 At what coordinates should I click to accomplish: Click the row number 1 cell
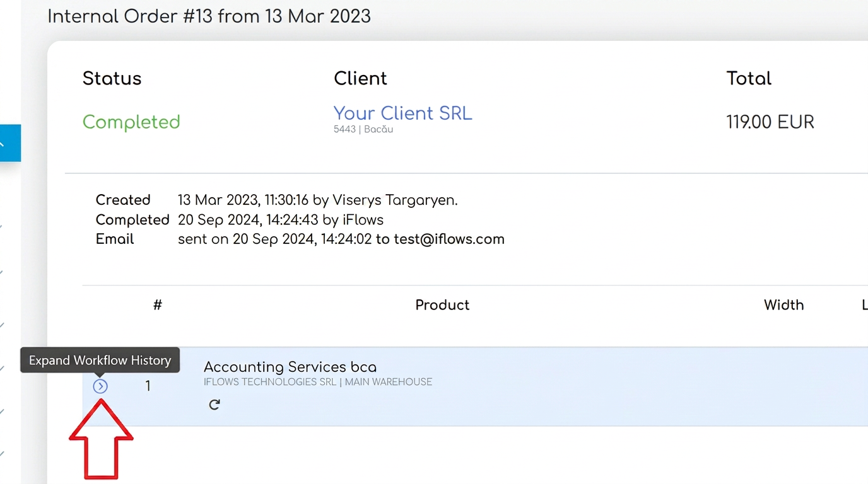click(148, 386)
